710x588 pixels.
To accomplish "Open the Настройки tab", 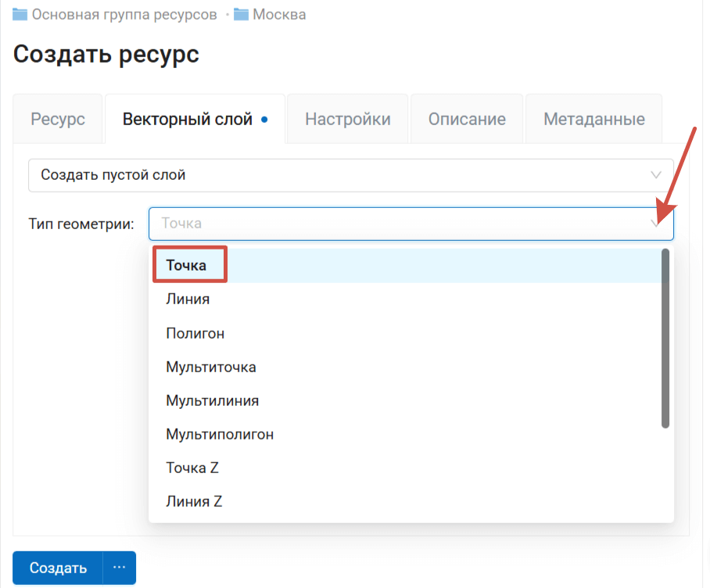I will pos(348,120).
